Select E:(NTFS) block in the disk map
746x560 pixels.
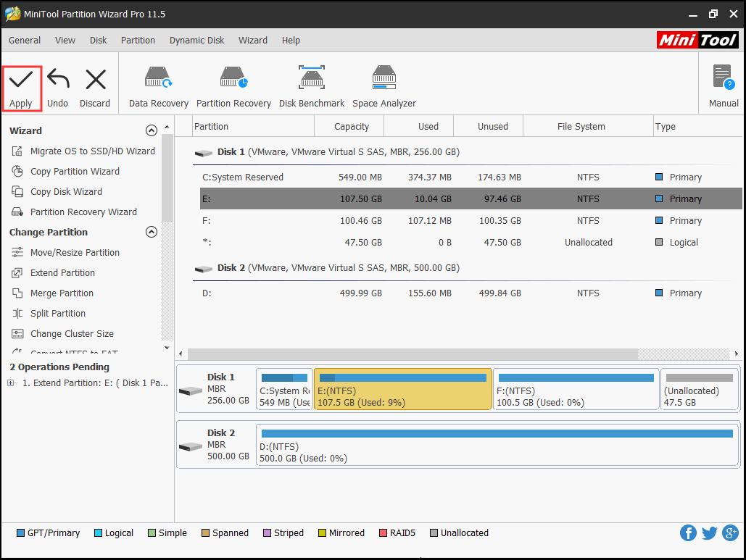point(403,389)
